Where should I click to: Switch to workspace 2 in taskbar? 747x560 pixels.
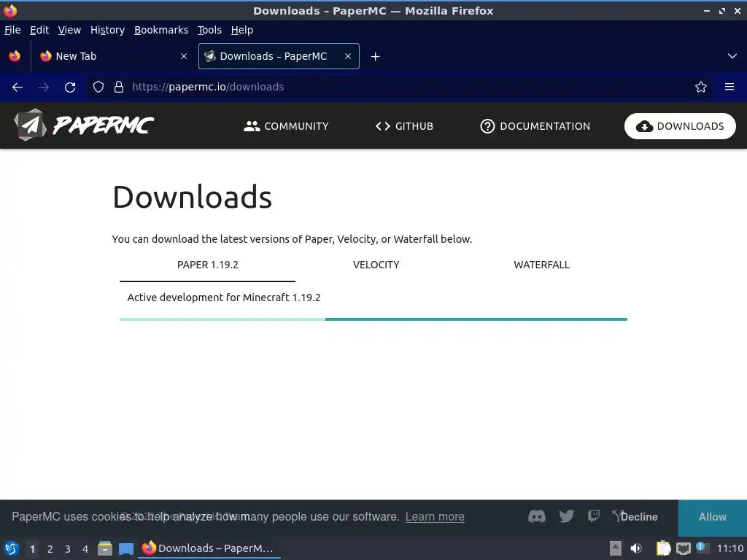pos(50,549)
